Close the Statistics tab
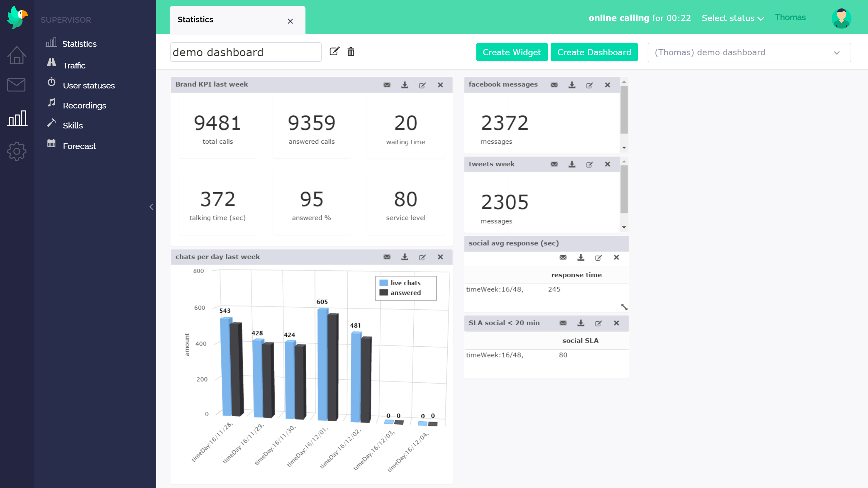The width and height of the screenshot is (868, 488). pos(290,21)
